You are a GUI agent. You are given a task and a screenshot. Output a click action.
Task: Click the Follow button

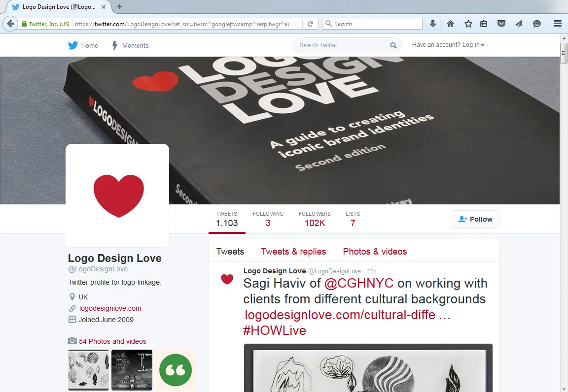[475, 219]
